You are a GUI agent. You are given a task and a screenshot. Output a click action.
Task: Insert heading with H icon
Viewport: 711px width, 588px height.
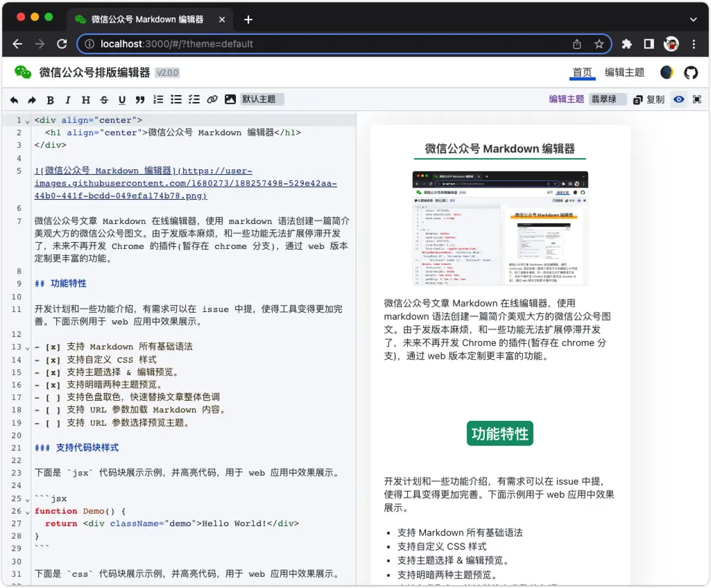coord(86,100)
